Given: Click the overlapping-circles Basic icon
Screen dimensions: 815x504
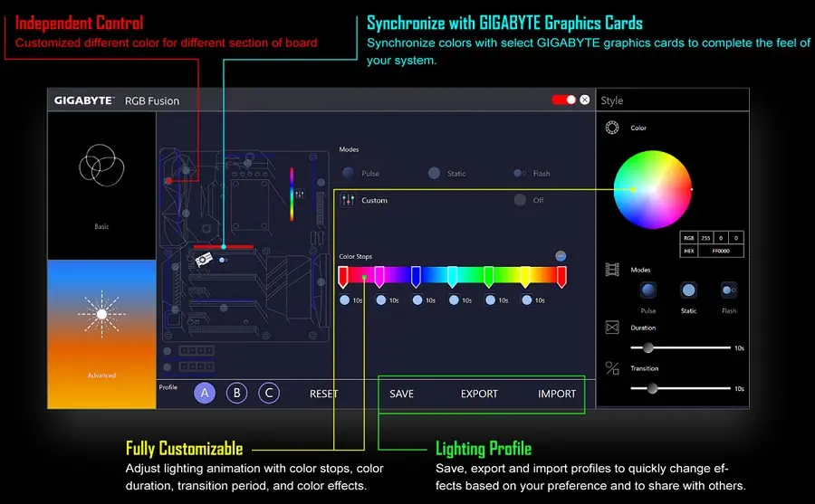Looking at the screenshot, I should coord(101,166).
